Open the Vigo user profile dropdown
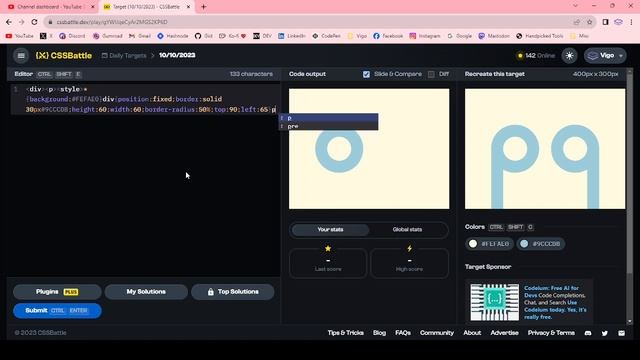The image size is (640, 360). click(x=605, y=56)
